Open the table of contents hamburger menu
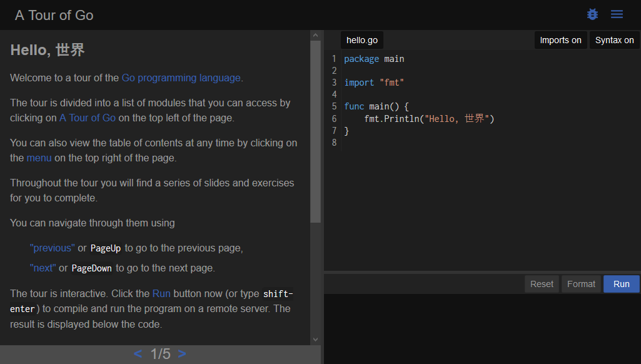Screen dimensions: 641x364 pos(617,14)
